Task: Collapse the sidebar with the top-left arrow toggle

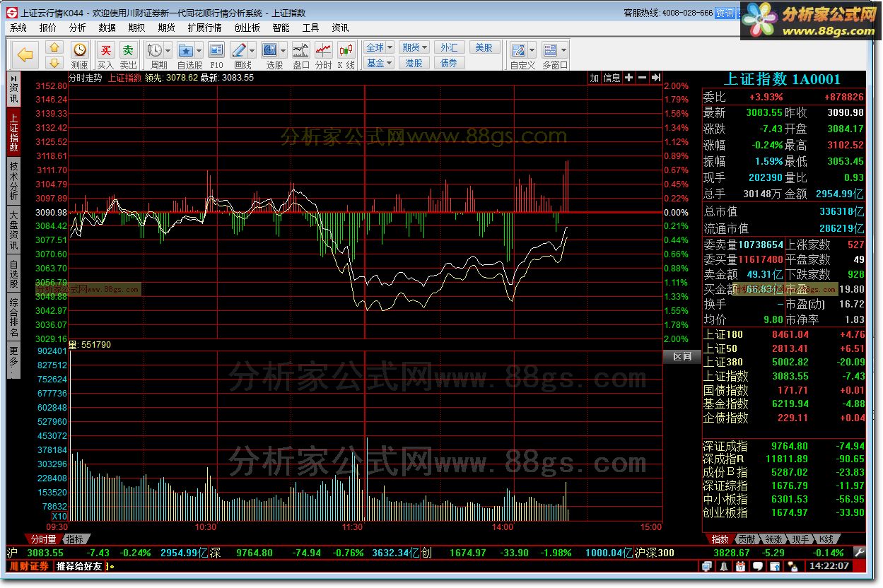Action: pos(13,78)
